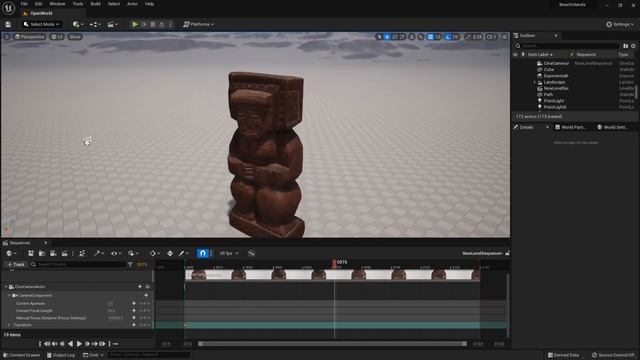Toggle rotation angle snapping
Viewport: 640px width, 360px height.
point(448,37)
